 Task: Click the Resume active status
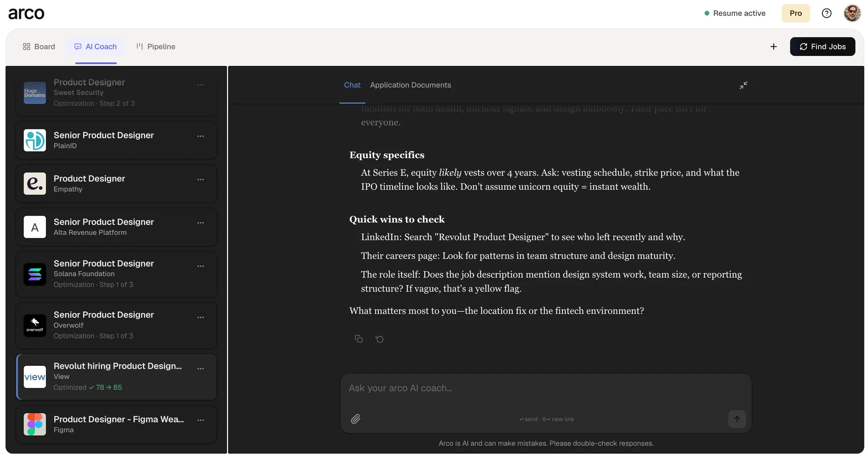tap(735, 13)
